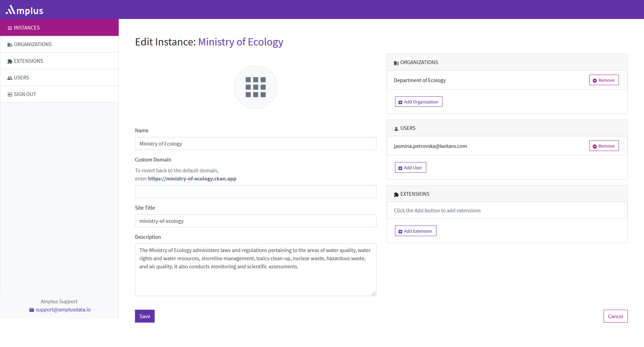Screen dimensions: 644x347
Task: Click minus icon on Department of Ecology Remove
Action: point(594,80)
